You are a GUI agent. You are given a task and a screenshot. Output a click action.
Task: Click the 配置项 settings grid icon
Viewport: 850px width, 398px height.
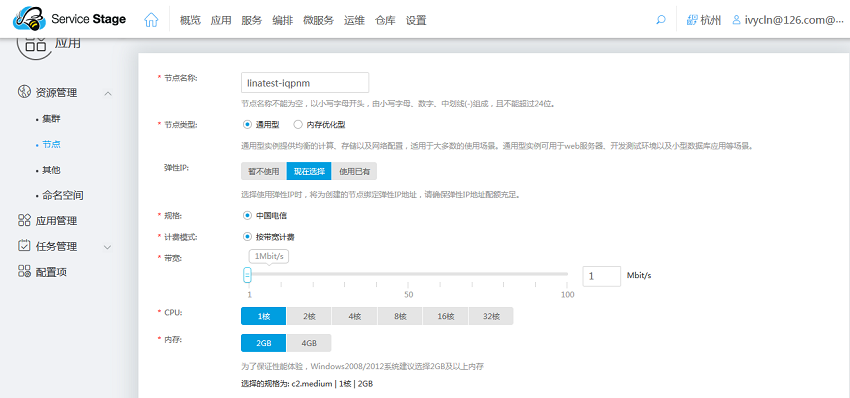click(24, 271)
